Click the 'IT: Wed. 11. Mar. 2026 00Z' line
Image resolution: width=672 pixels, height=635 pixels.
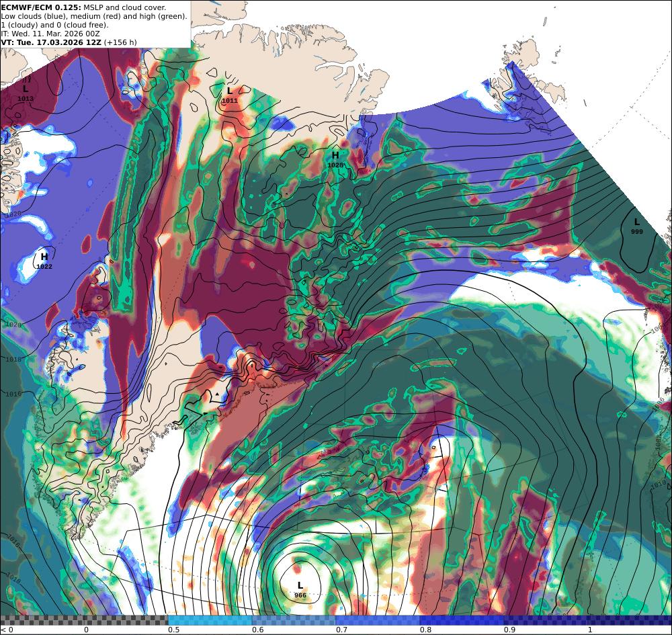pyautogui.click(x=50, y=34)
